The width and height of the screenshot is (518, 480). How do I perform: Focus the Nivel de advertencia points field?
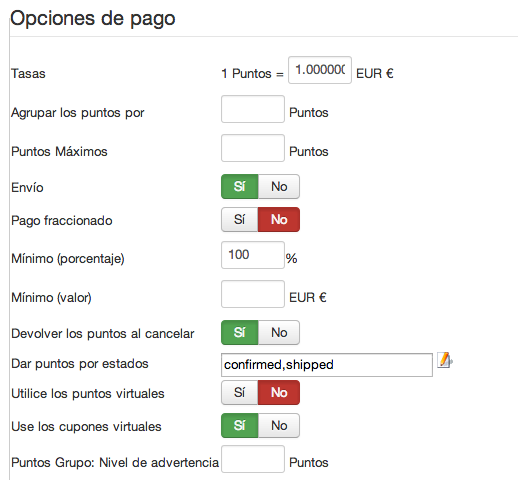(253, 459)
